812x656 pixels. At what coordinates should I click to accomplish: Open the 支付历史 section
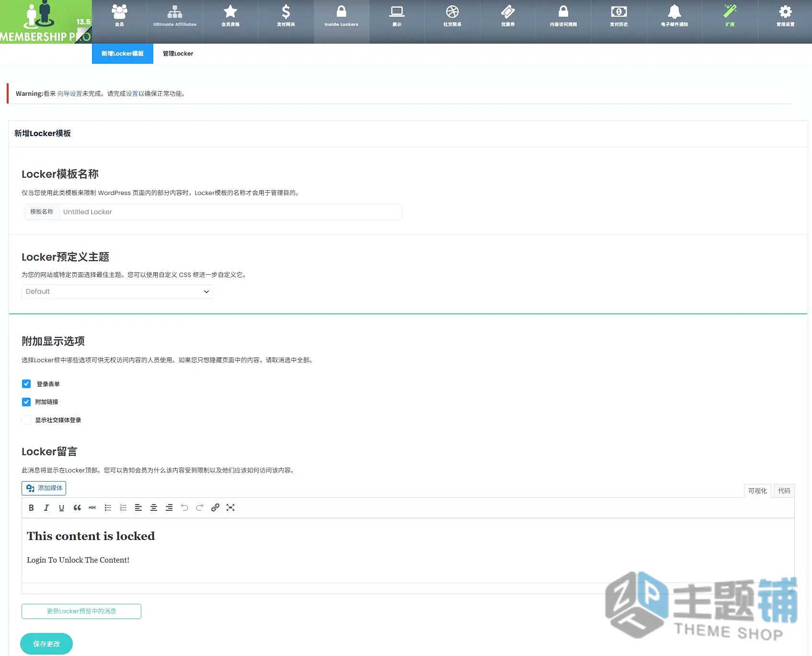(619, 22)
